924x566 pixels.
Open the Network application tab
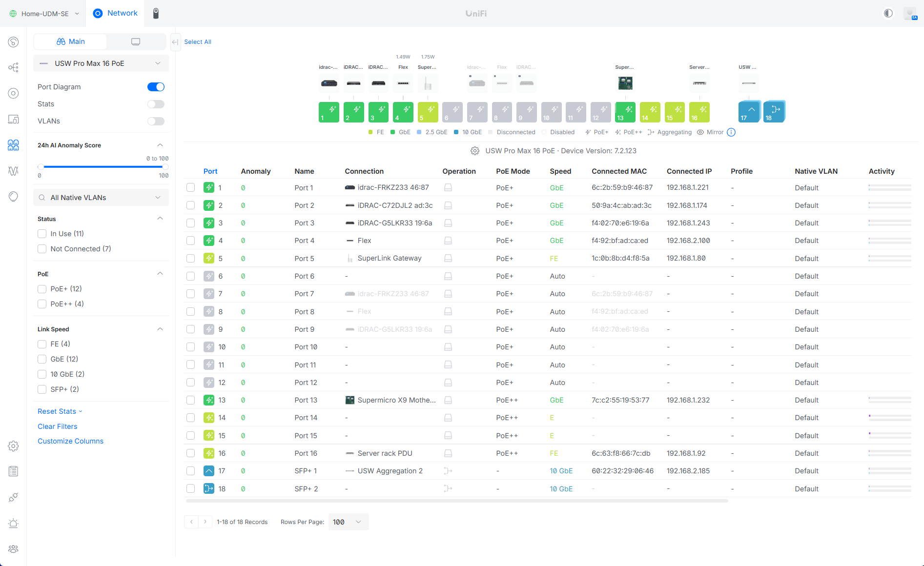pos(115,13)
